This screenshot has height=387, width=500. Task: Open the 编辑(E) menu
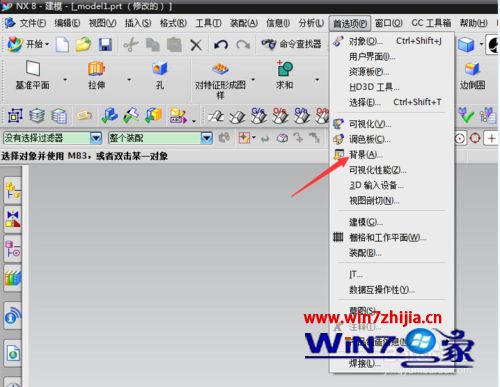point(67,23)
